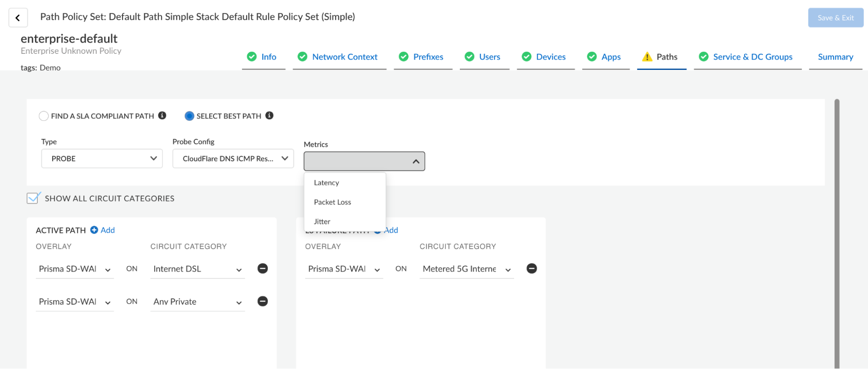Open the Internet DSL circuit category dropdown

pyautogui.click(x=197, y=269)
